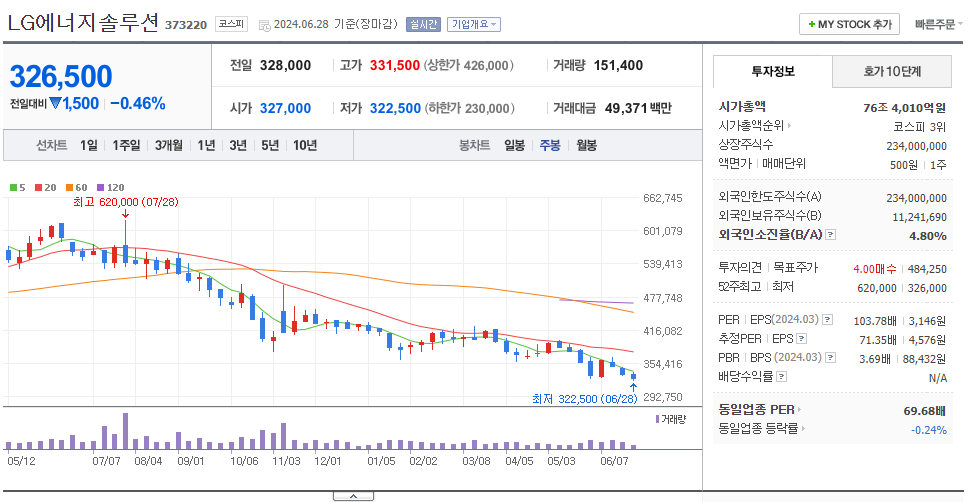Select the 10년 line chart period
Screen dimensions: 968x502
tap(305, 146)
